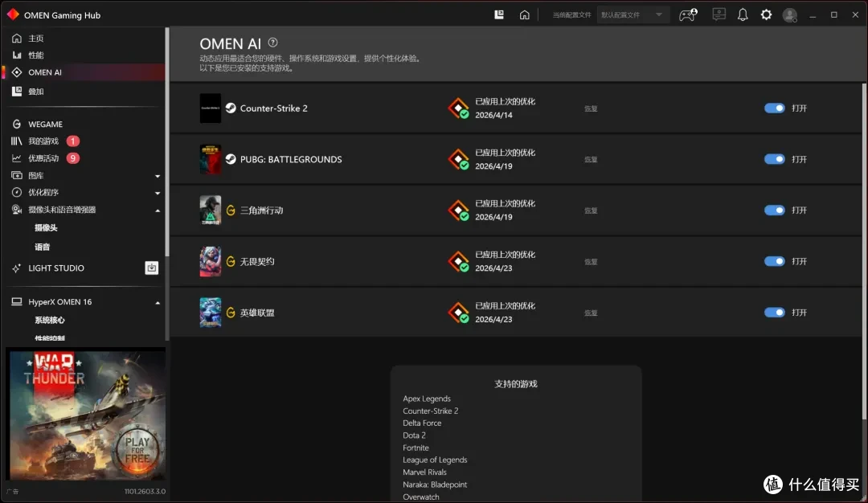
Task: Click the Steam icon beside Counter-Strike 2
Action: tap(231, 108)
